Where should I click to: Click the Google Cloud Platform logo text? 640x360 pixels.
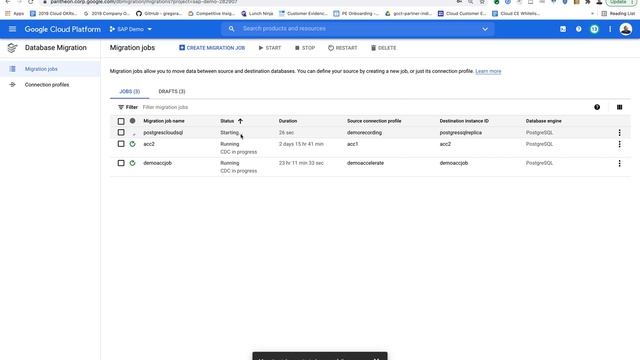point(62,29)
